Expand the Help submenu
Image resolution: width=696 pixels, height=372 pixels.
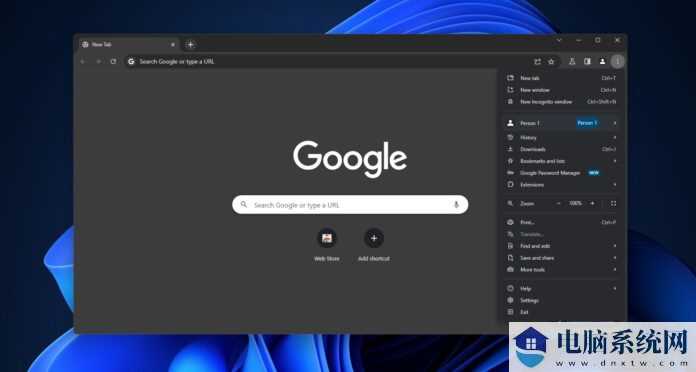(561, 289)
